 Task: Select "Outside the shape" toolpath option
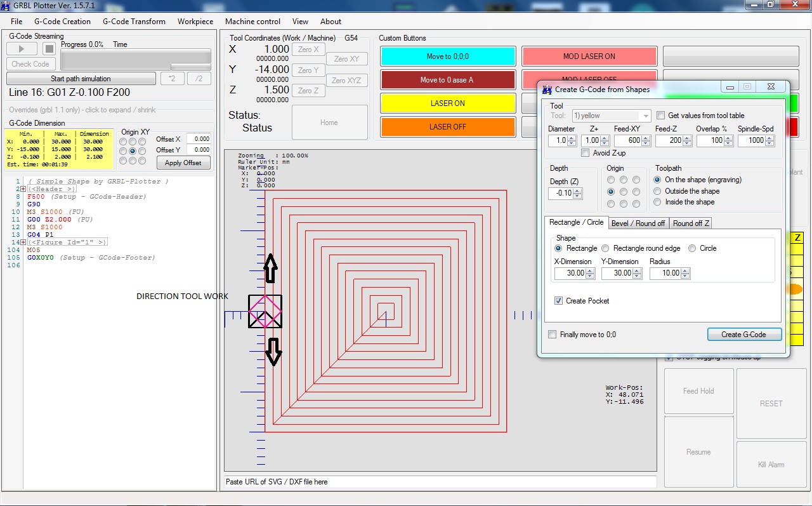coord(657,191)
